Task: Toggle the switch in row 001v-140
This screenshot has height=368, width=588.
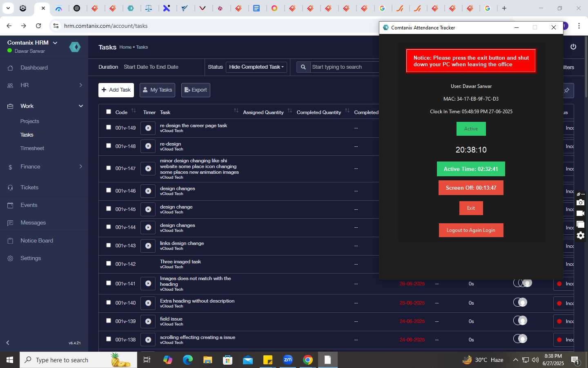Action: (520, 303)
